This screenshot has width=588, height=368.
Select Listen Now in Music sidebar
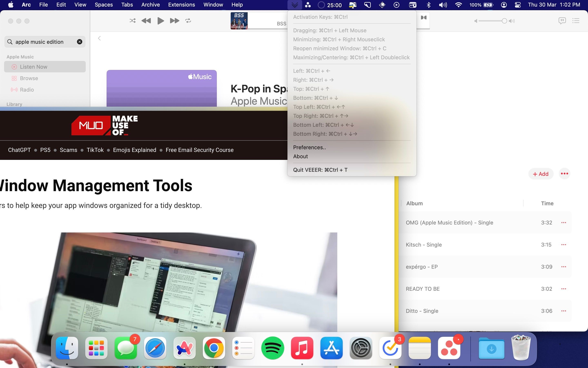tap(45, 67)
